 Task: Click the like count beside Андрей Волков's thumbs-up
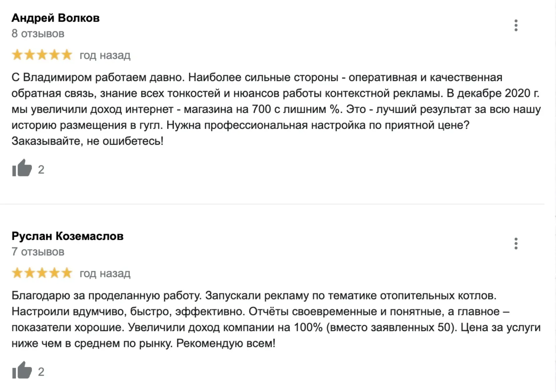(x=41, y=170)
